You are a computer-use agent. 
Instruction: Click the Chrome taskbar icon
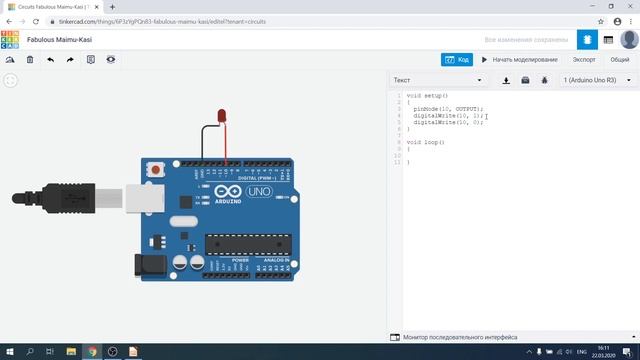92,351
